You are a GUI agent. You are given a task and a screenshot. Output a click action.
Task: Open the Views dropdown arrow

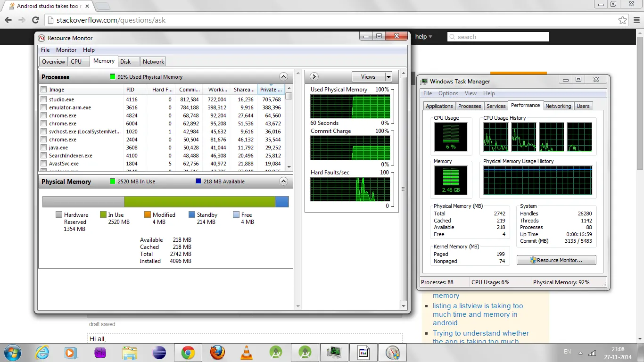[388, 77]
